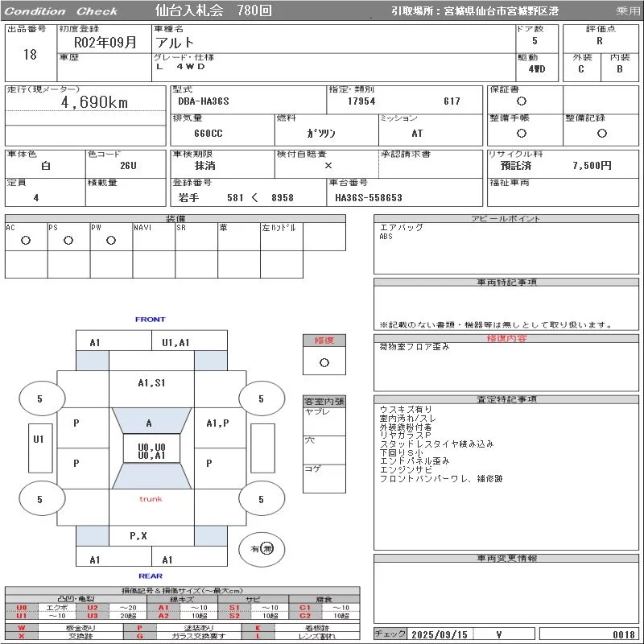Image resolution: width=644 pixels, height=644 pixels.
Task: Click the top-left tire circle marked 5
Action: (39, 398)
